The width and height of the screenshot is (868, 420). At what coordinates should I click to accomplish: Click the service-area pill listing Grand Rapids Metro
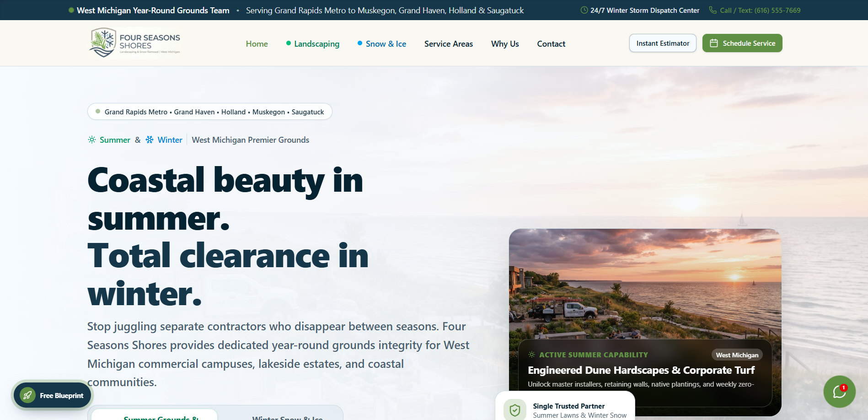210,112
